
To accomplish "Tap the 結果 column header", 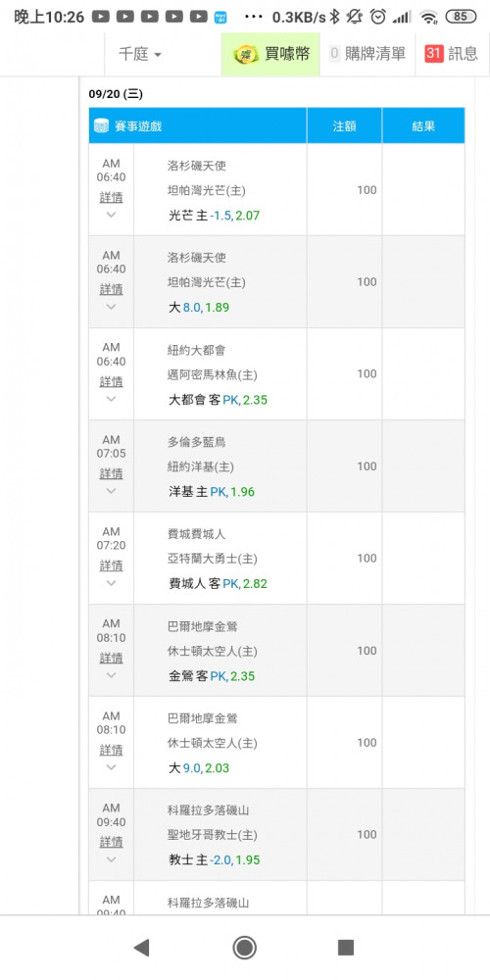I will (x=423, y=125).
